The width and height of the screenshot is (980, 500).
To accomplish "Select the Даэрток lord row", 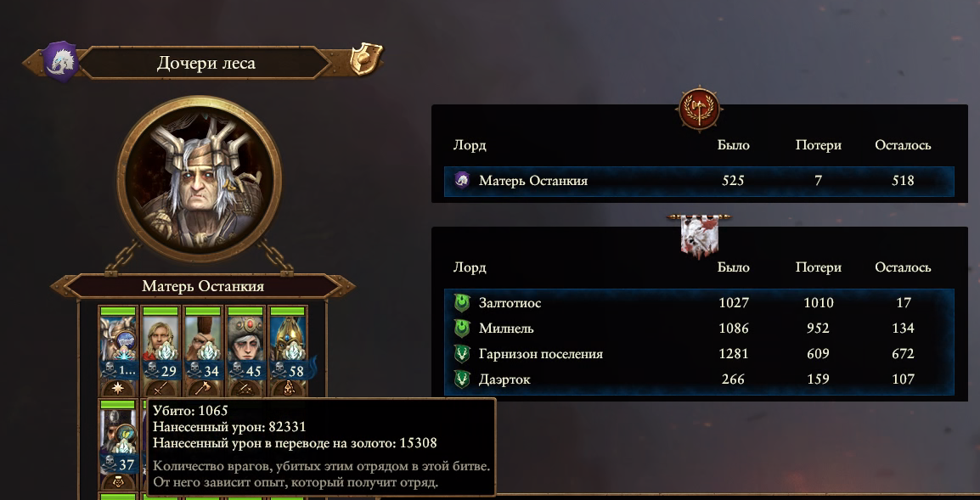I will [699, 379].
